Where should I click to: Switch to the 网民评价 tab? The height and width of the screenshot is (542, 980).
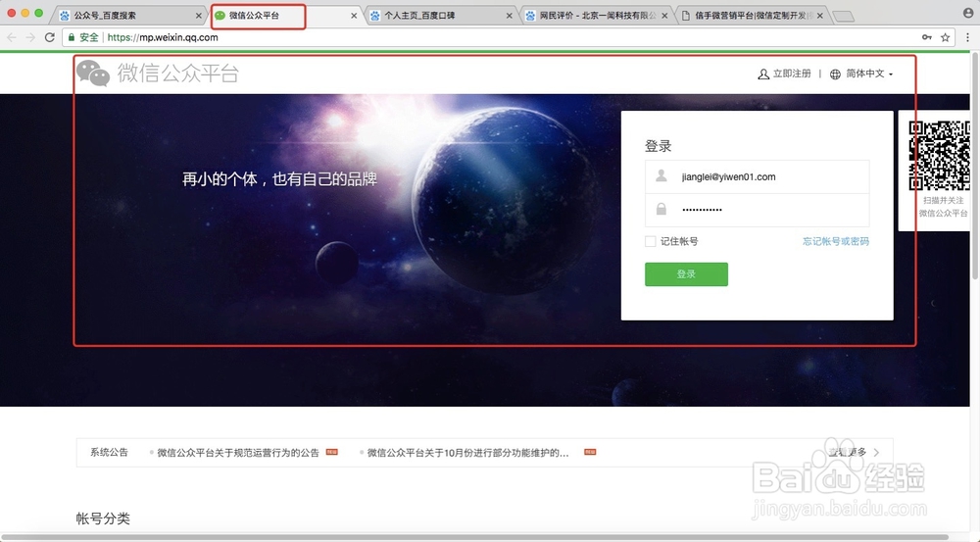[x=595, y=16]
